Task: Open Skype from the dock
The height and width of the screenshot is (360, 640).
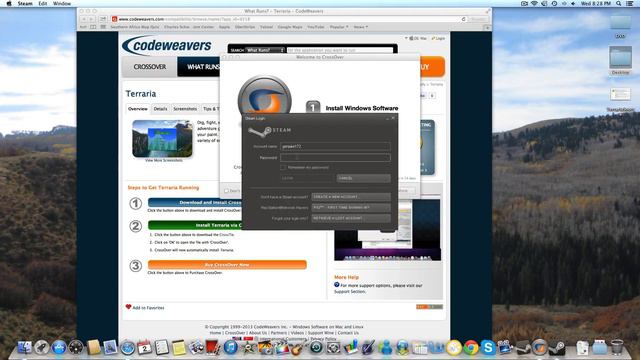Action: (x=488, y=347)
